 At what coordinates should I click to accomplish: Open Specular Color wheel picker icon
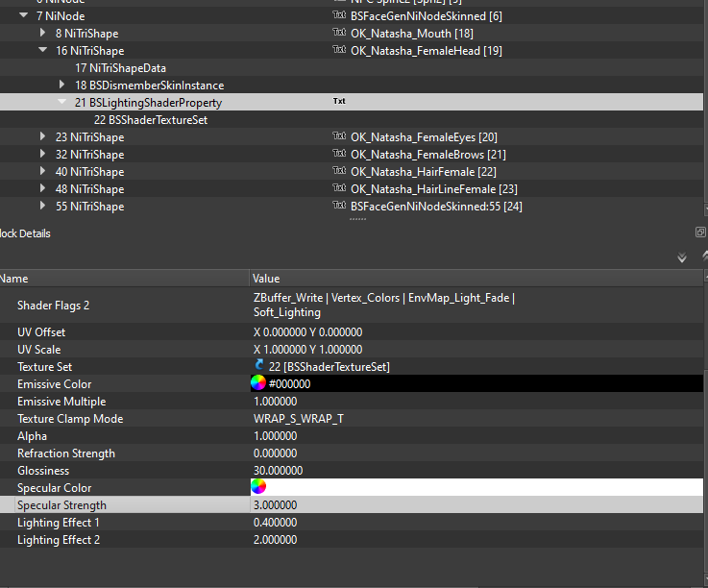pos(258,486)
